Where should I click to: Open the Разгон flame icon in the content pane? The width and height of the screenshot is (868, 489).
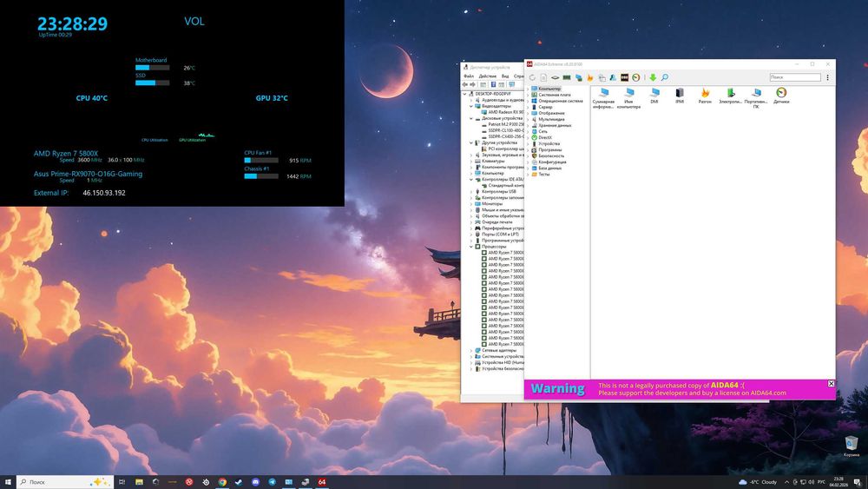coord(705,96)
